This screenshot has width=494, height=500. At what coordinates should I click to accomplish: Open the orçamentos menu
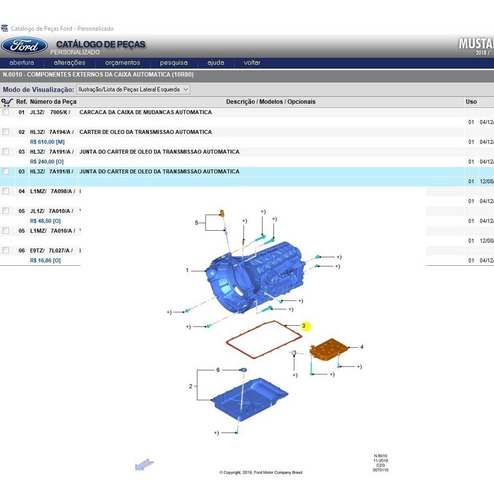pos(122,63)
